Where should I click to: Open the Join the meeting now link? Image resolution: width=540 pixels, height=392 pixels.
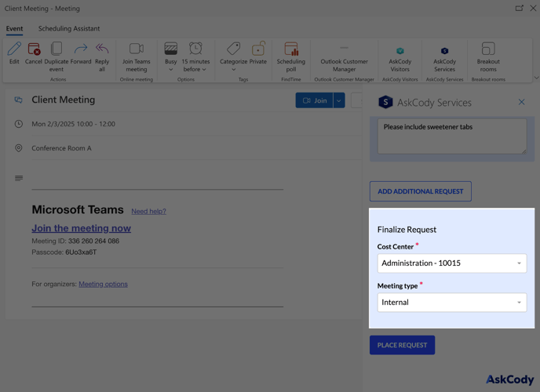pyautogui.click(x=82, y=228)
